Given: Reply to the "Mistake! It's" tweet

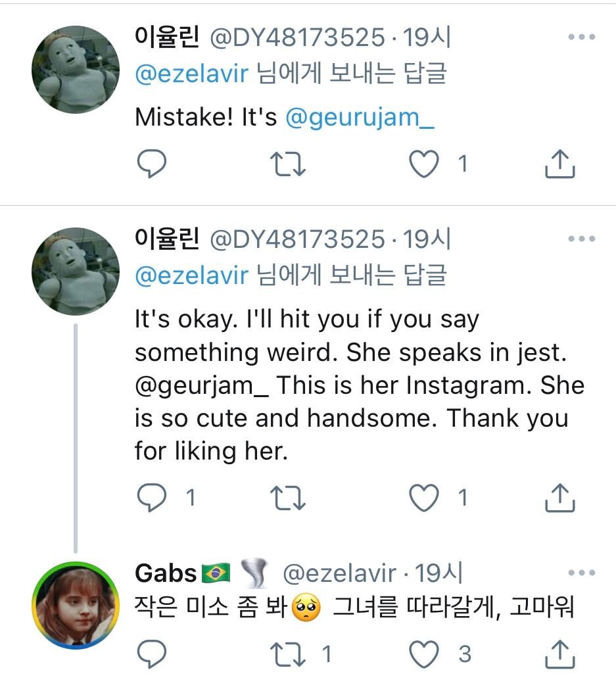Looking at the screenshot, I should tap(151, 164).
